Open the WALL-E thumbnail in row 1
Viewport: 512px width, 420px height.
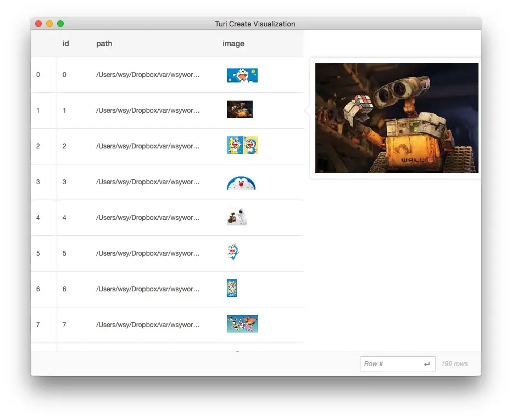coord(240,109)
